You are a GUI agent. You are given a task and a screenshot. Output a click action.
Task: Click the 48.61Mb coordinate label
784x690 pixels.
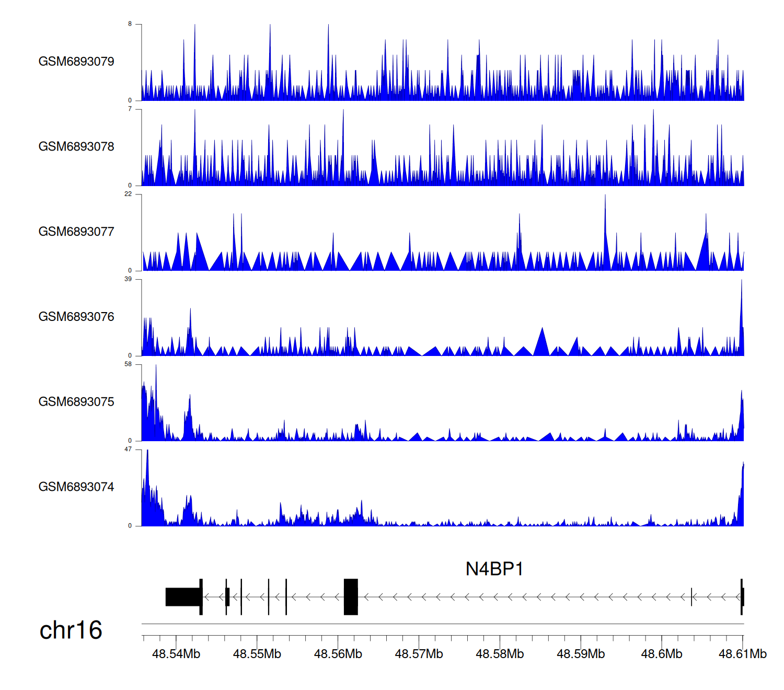[742, 654]
